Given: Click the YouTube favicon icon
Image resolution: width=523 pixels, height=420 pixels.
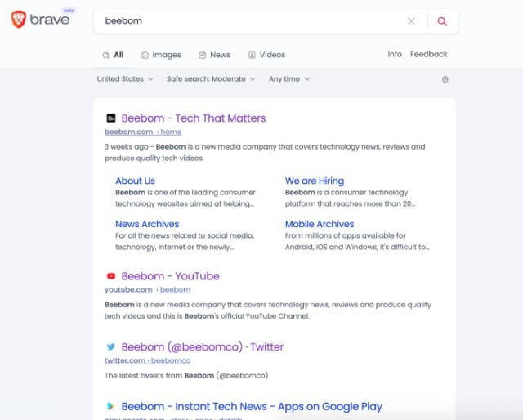Looking at the screenshot, I should 111,276.
